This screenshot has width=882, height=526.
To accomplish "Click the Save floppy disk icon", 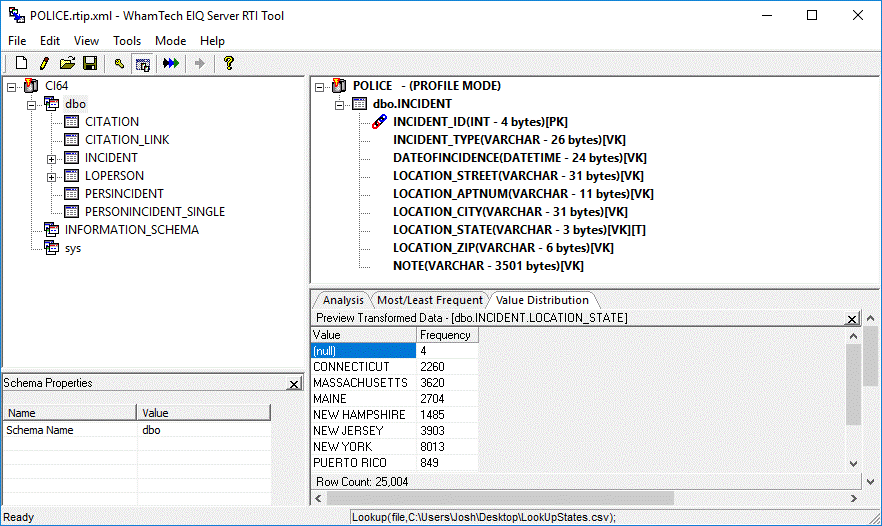I will 90,63.
